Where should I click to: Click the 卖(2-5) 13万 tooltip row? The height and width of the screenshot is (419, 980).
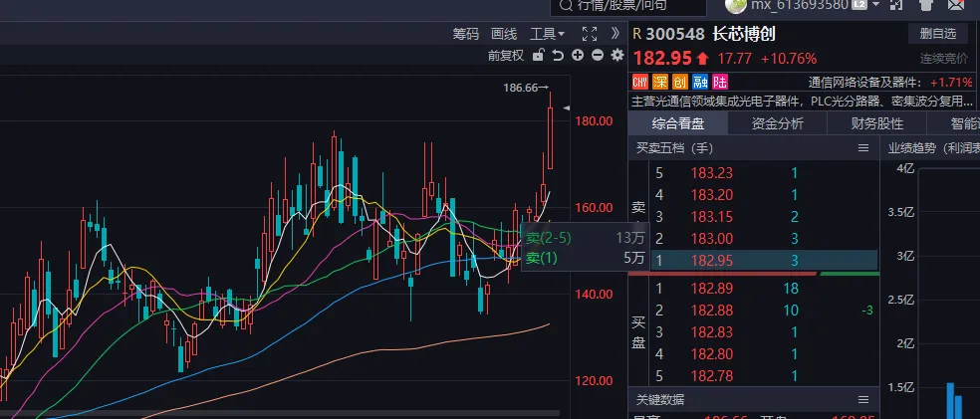585,238
